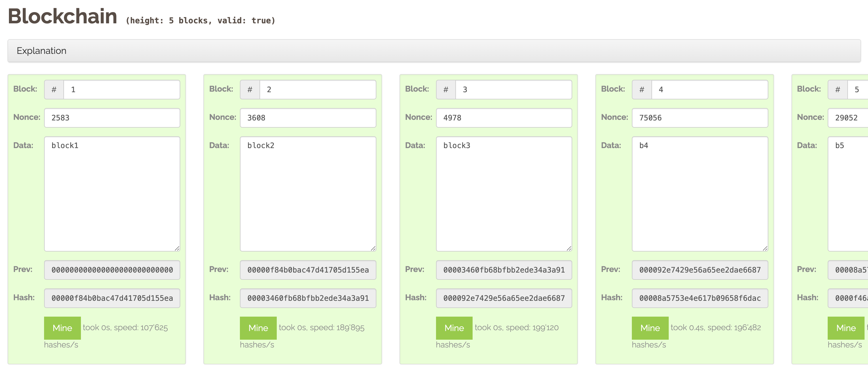
Task: Click Mine button for block 4
Action: (649, 328)
